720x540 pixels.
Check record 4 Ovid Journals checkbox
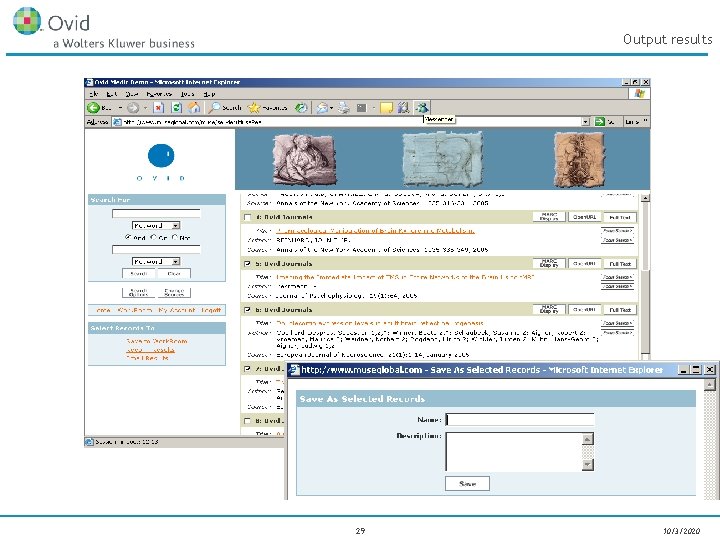[248, 217]
